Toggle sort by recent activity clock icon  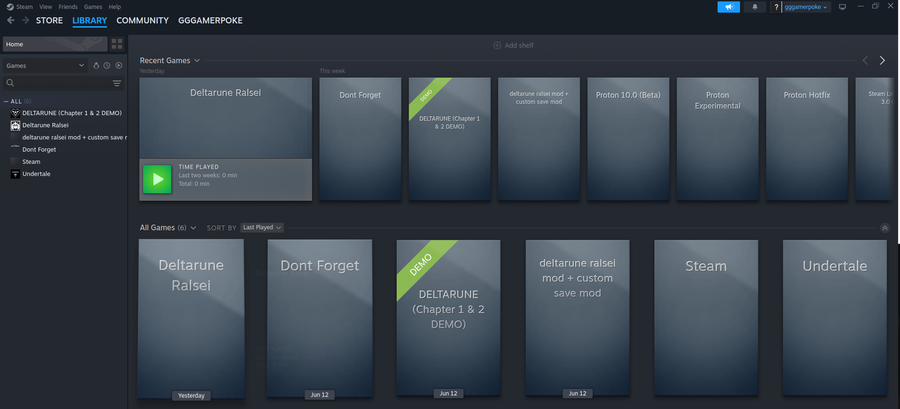[107, 66]
